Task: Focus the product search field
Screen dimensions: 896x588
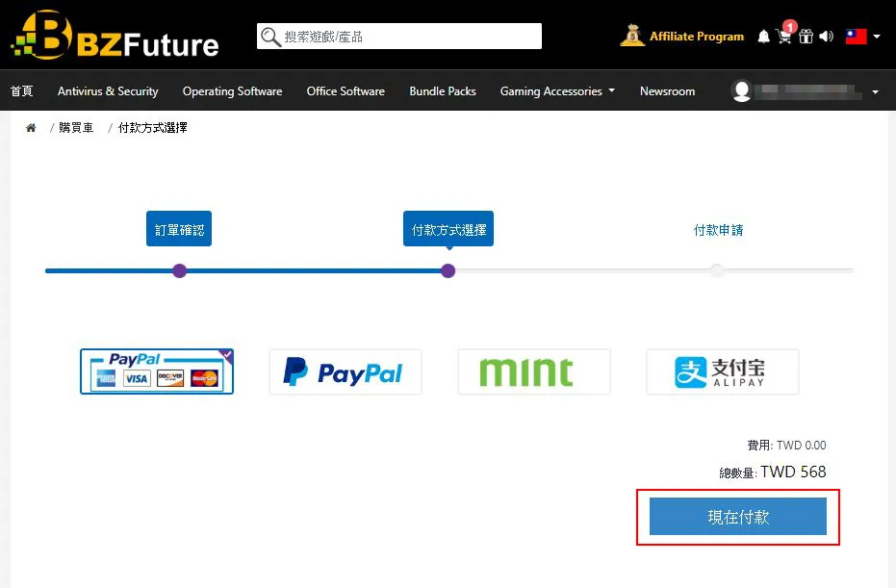Action: coord(398,37)
